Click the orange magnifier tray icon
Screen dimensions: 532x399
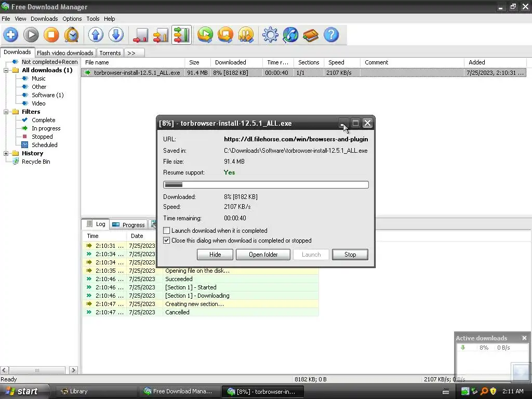point(484,391)
